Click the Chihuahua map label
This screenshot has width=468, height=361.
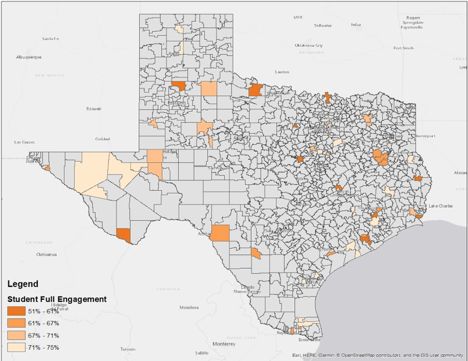click(x=47, y=254)
